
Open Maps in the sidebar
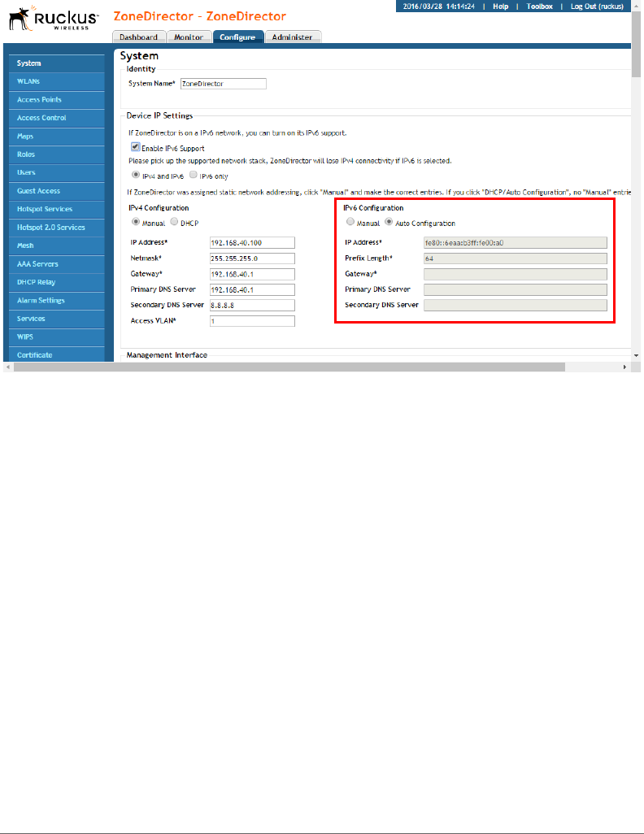click(x=56, y=137)
